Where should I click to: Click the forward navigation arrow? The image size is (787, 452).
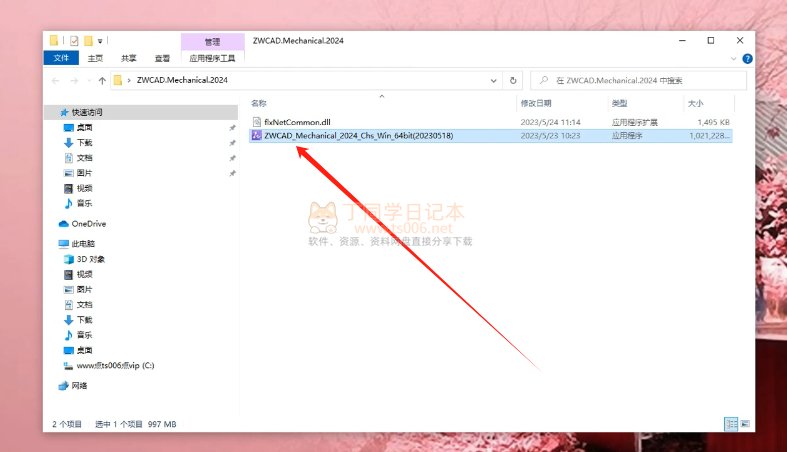pos(74,80)
